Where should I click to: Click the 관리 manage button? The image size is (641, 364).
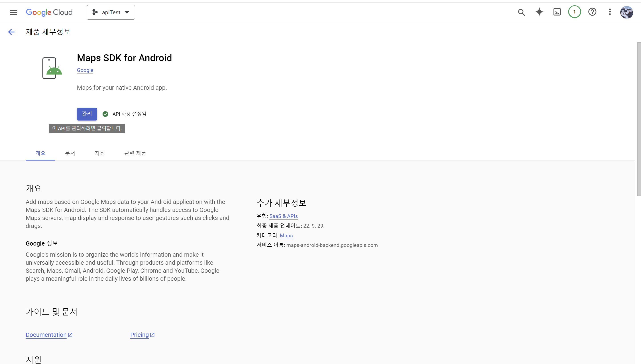coord(87,114)
